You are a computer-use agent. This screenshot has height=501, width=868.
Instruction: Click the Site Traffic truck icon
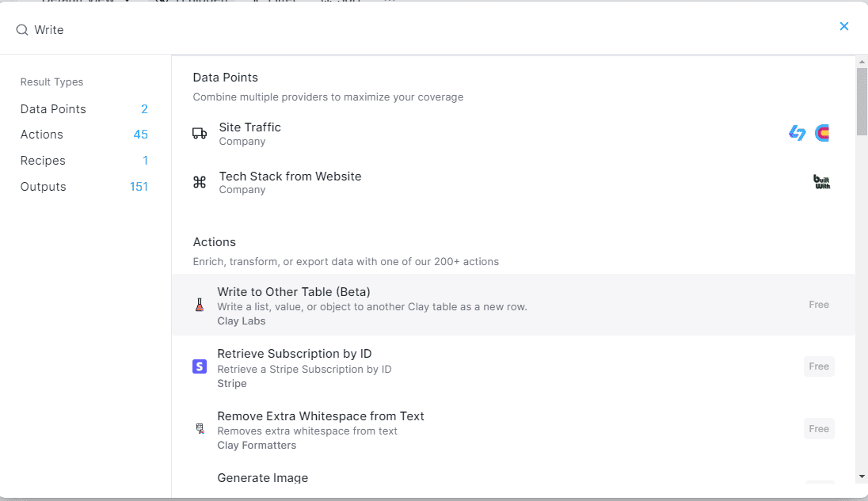pyautogui.click(x=200, y=133)
